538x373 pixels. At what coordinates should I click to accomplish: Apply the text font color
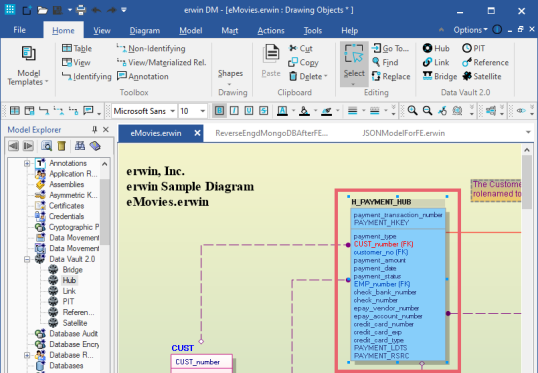[x=282, y=110]
